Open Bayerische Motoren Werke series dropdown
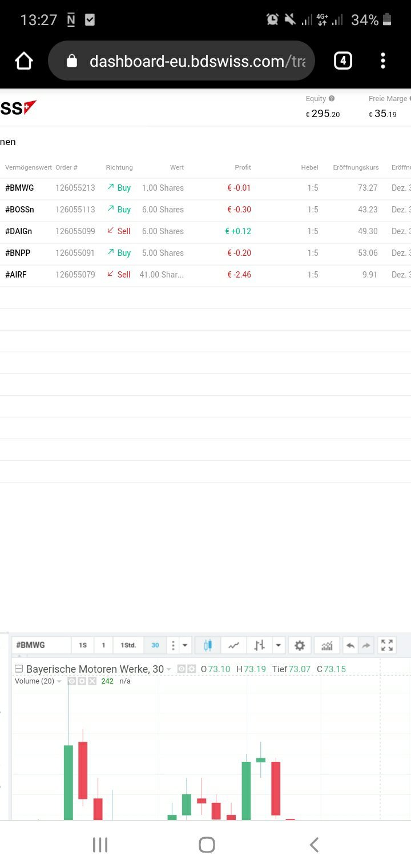This screenshot has height=868, width=411. click(x=169, y=669)
